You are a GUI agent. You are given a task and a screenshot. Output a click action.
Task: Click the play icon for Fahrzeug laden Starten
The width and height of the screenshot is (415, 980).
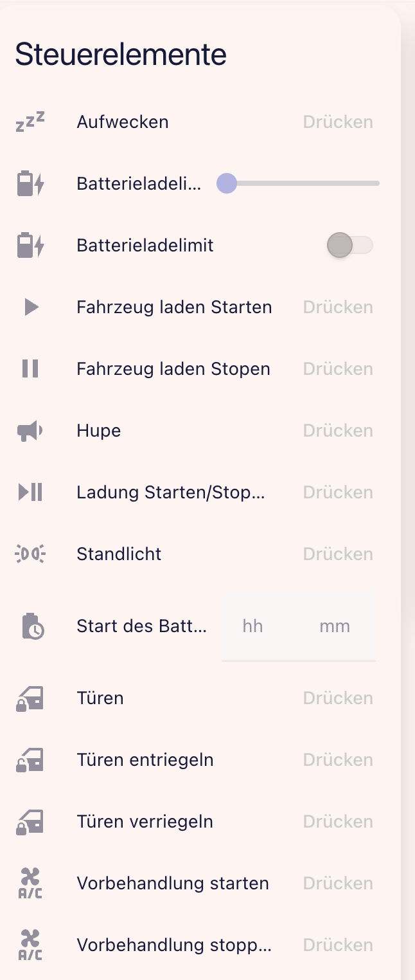tap(31, 307)
